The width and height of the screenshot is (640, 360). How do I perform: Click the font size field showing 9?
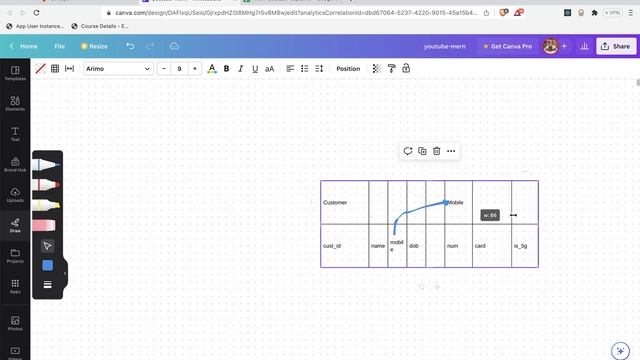(179, 69)
